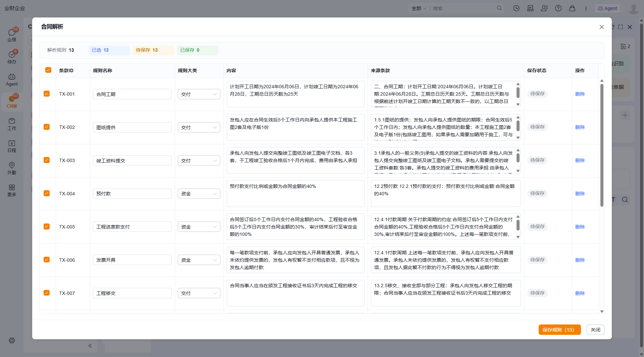The image size is (644, 357).
Task: Open the 外勤 location icon in sidebar
Action: [x=12, y=168]
